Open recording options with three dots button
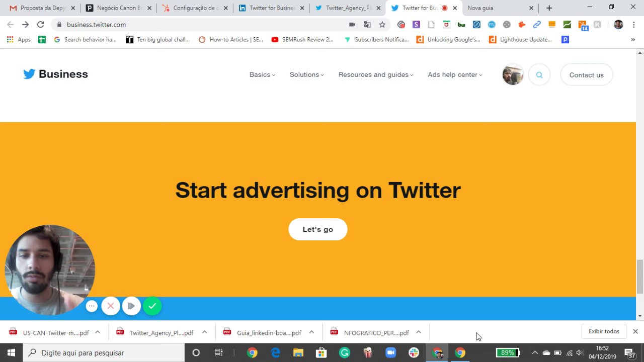 coord(91,306)
